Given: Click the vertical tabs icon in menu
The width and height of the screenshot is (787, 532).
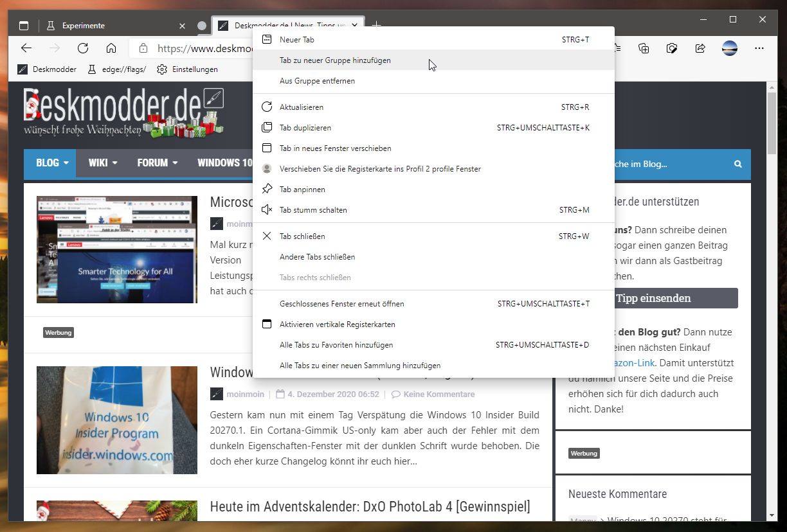Looking at the screenshot, I should coord(267,324).
